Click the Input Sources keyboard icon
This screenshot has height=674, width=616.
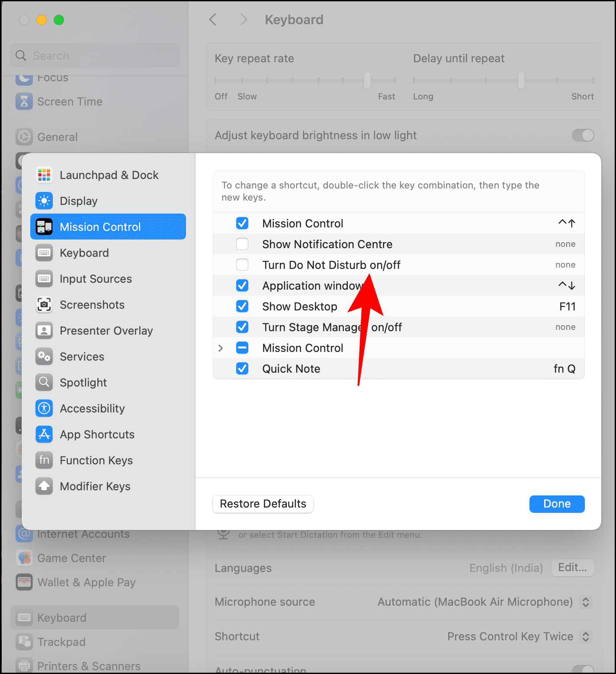pyautogui.click(x=44, y=278)
